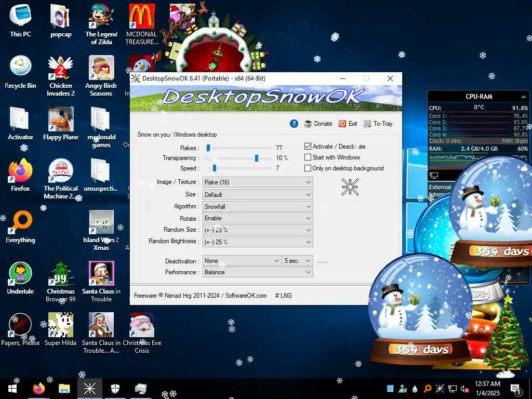The width and height of the screenshot is (532, 399).
Task: Select the This PC desktop icon
Action: tap(20, 20)
